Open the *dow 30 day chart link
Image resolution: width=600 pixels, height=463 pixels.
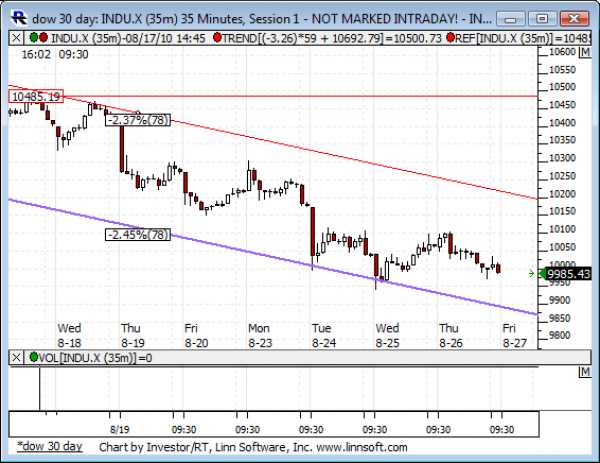50,447
